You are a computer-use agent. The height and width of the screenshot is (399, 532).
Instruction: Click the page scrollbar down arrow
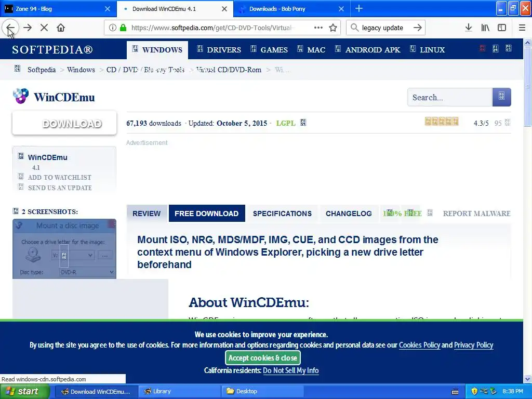(527, 379)
